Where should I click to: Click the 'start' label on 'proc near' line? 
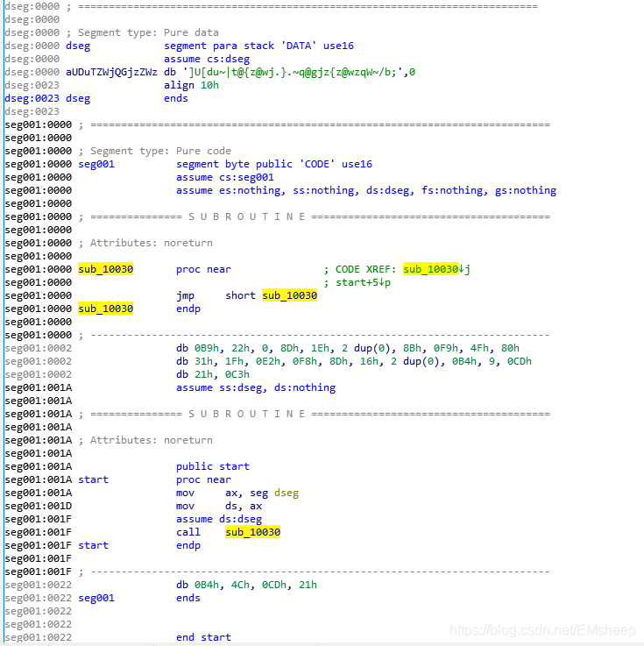94,479
